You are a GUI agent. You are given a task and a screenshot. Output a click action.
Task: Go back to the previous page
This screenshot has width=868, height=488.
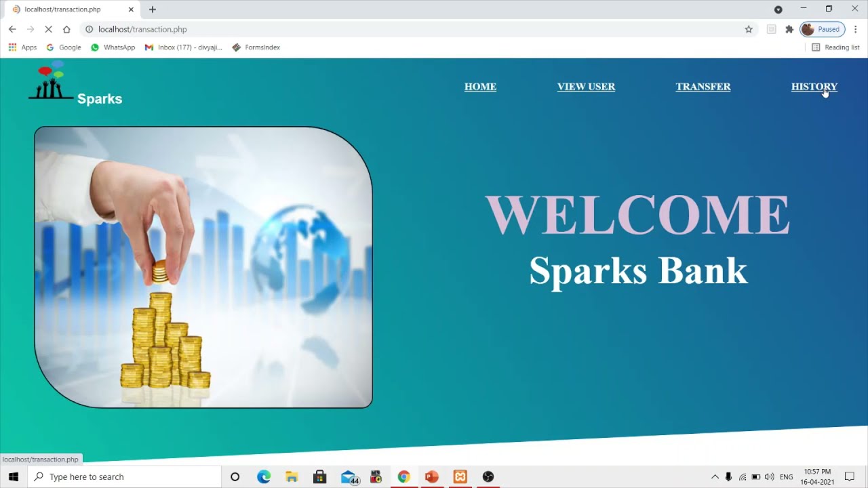click(12, 29)
